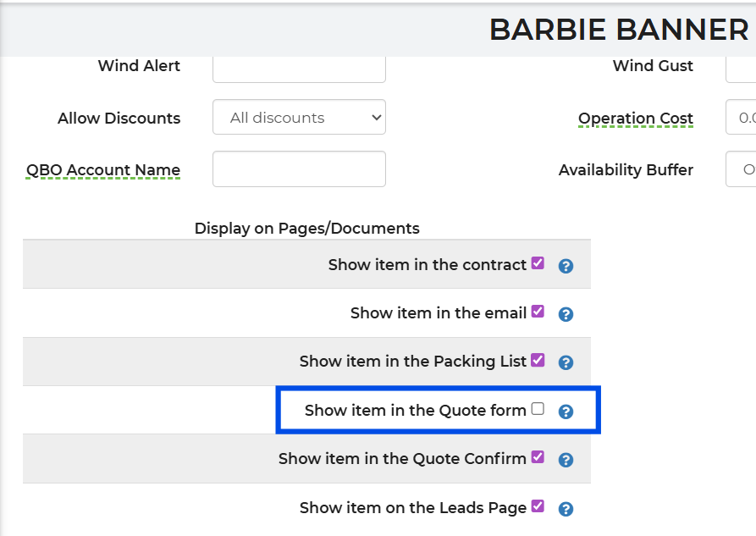Open help icon next to Quote Confirm
Image resolution: width=756 pixels, height=536 pixels.
point(566,460)
